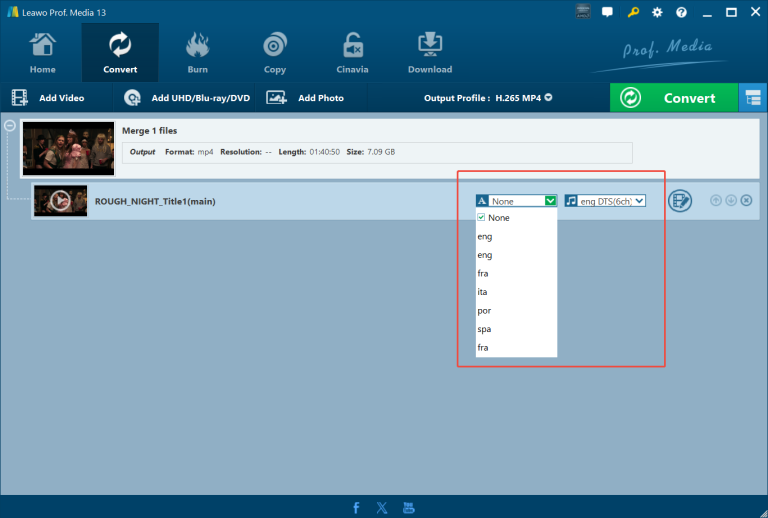Image resolution: width=768 pixels, height=518 pixels.
Task: Open the Cinavia removal module
Action: (x=352, y=53)
